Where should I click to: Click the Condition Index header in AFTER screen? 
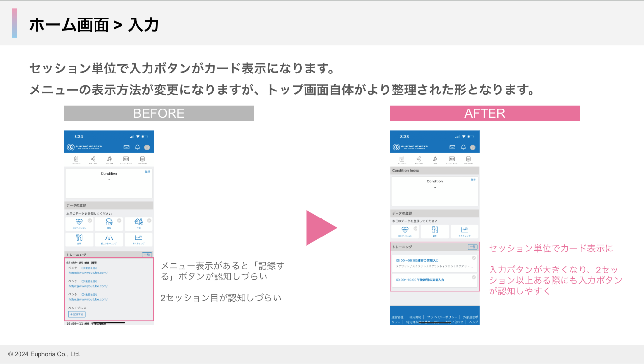click(435, 171)
